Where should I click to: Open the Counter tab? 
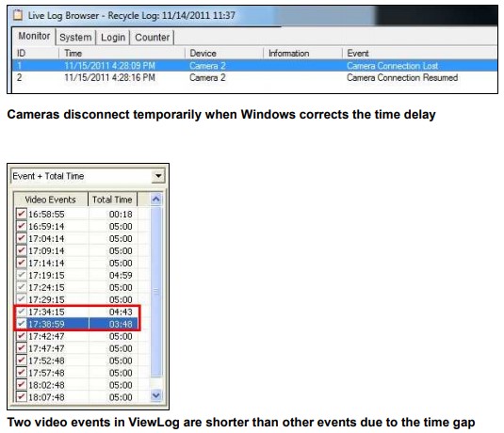point(152,38)
